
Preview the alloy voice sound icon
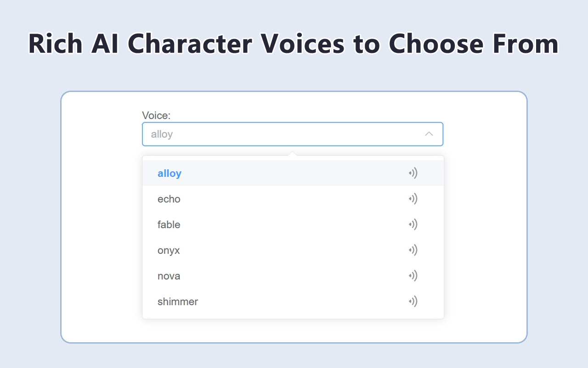[413, 173]
